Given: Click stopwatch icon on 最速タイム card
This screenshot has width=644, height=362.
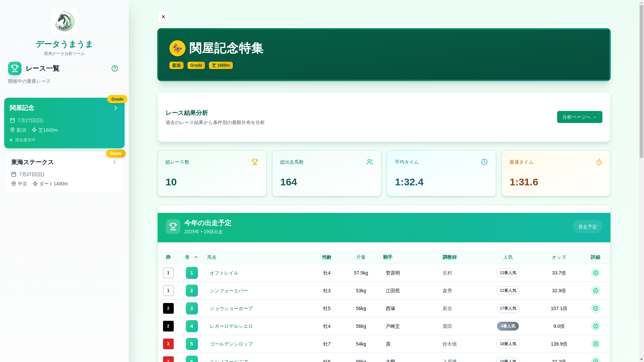Looking at the screenshot, I should (599, 162).
